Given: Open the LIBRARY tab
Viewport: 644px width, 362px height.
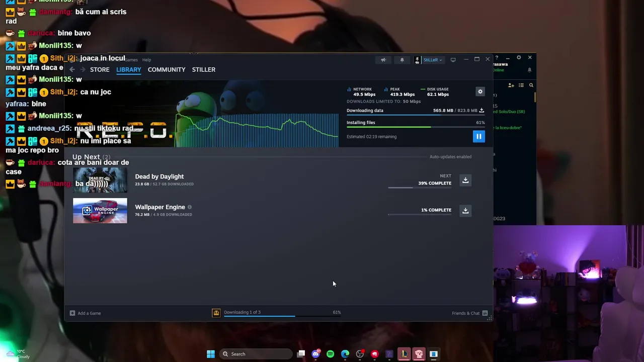Looking at the screenshot, I should pyautogui.click(x=129, y=69).
